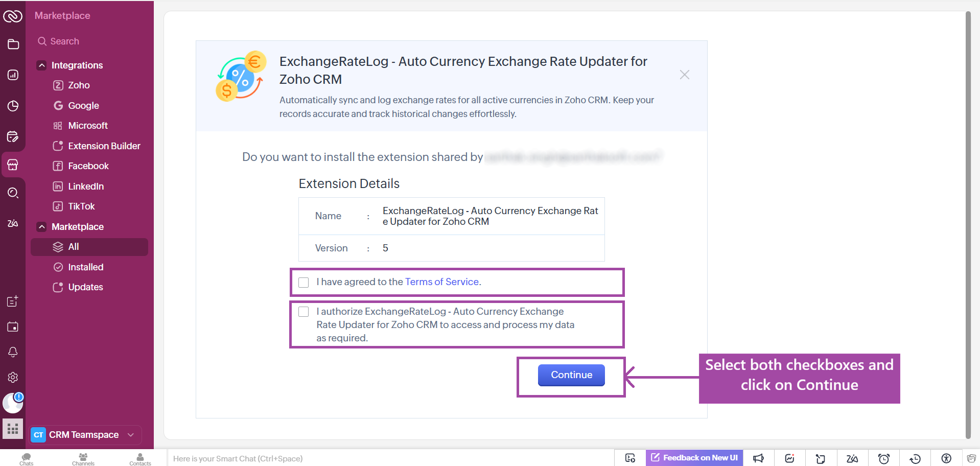The height and width of the screenshot is (466, 980).
Task: Collapse the Marketplace section in sidebar
Action: 42,227
